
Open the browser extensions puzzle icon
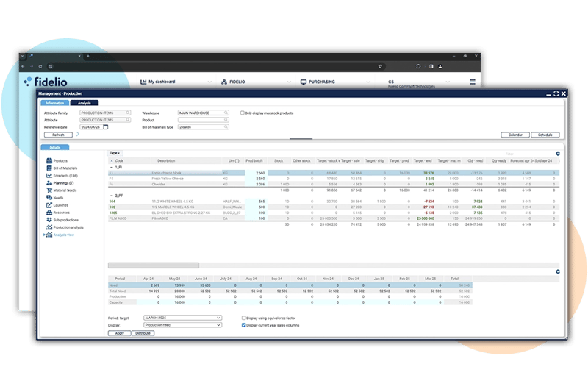coord(418,66)
